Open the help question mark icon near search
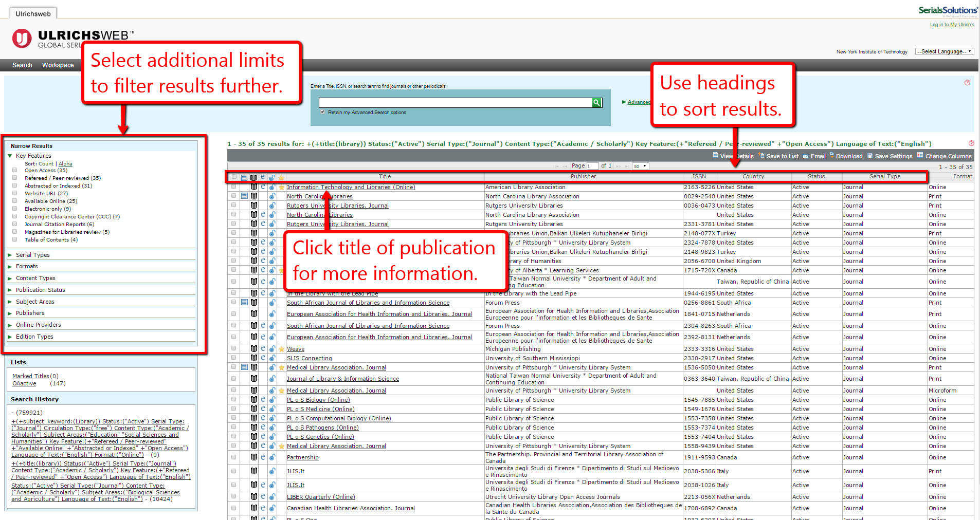The height and width of the screenshot is (520, 980). tap(967, 83)
